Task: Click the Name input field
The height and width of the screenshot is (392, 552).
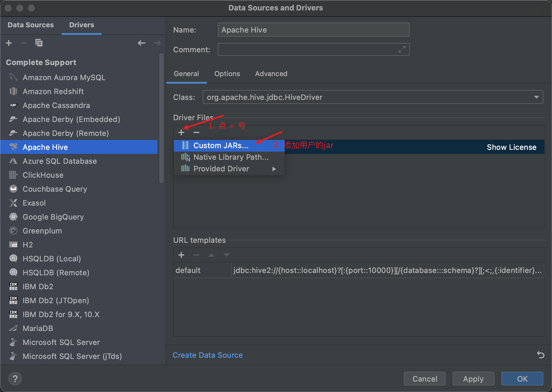Action: click(x=313, y=30)
